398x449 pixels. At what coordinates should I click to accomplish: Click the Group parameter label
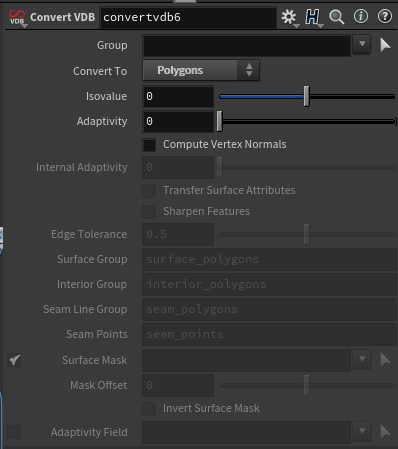tap(112, 45)
